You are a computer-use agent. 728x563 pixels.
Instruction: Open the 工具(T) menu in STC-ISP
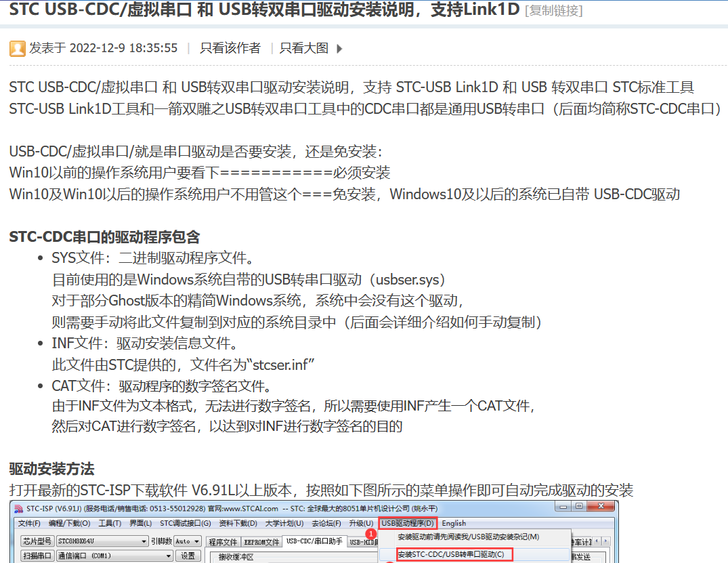[110, 524]
